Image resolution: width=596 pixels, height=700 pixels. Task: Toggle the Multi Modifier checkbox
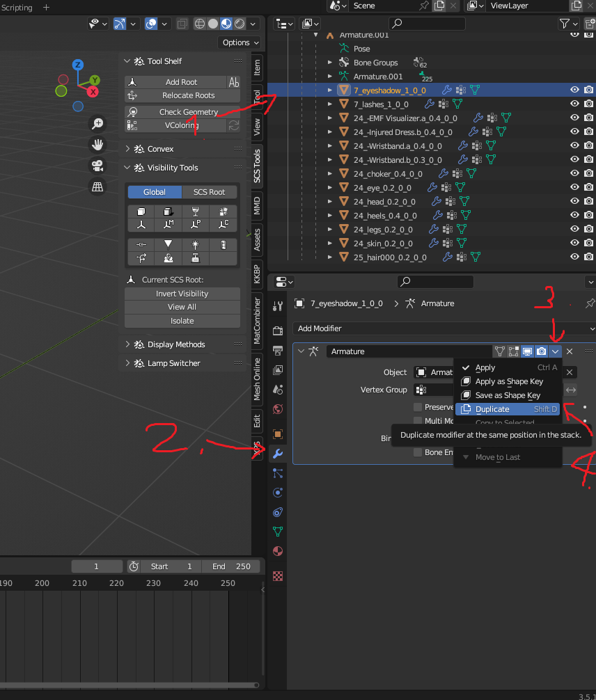click(x=418, y=420)
